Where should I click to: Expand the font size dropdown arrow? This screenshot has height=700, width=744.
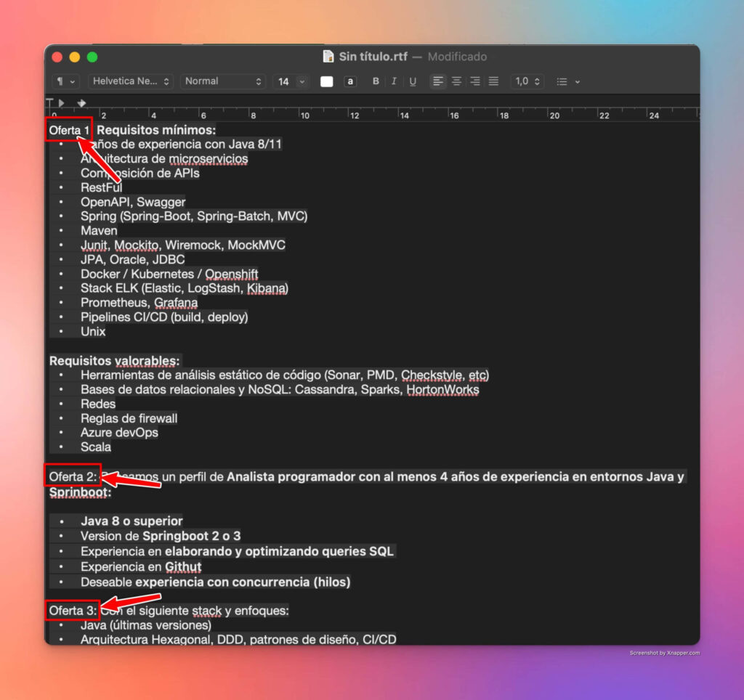point(302,81)
